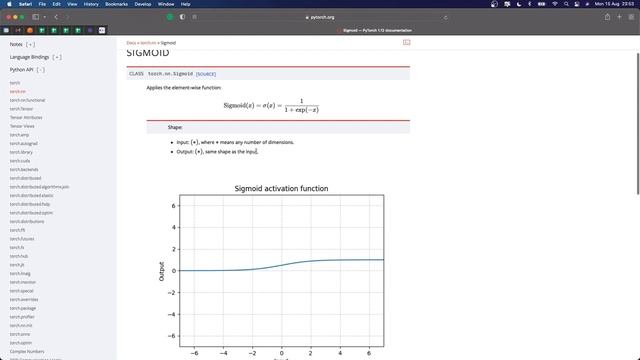This screenshot has width=640, height=360.
Task: Open the [SOURCE] link for torch.nn.Sigmoid
Action: pos(206,74)
